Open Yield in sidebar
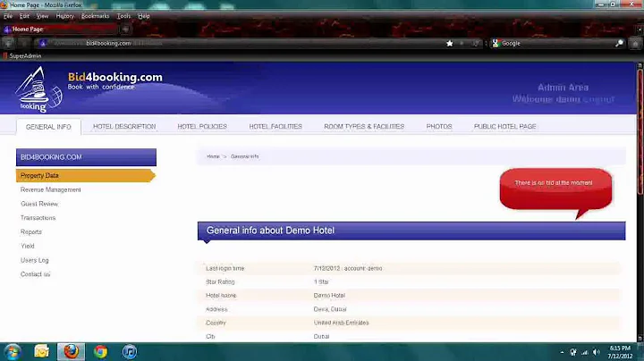This screenshot has height=361, width=644. pyautogui.click(x=28, y=246)
